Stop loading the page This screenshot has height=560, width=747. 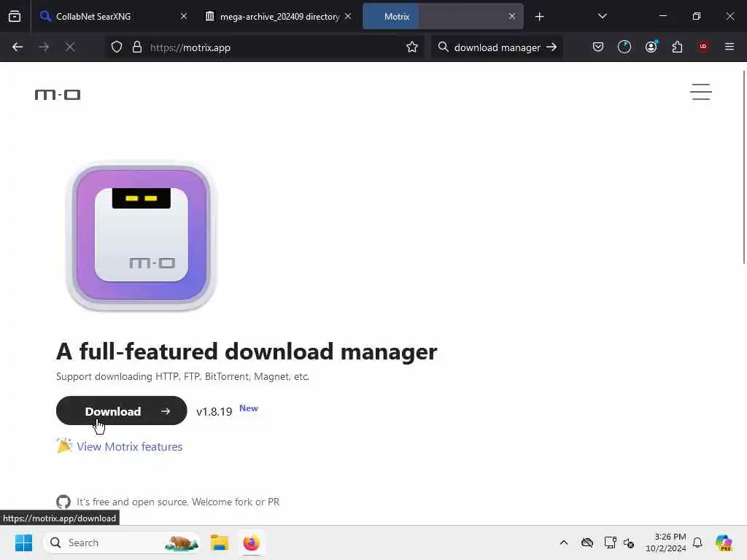(x=69, y=47)
